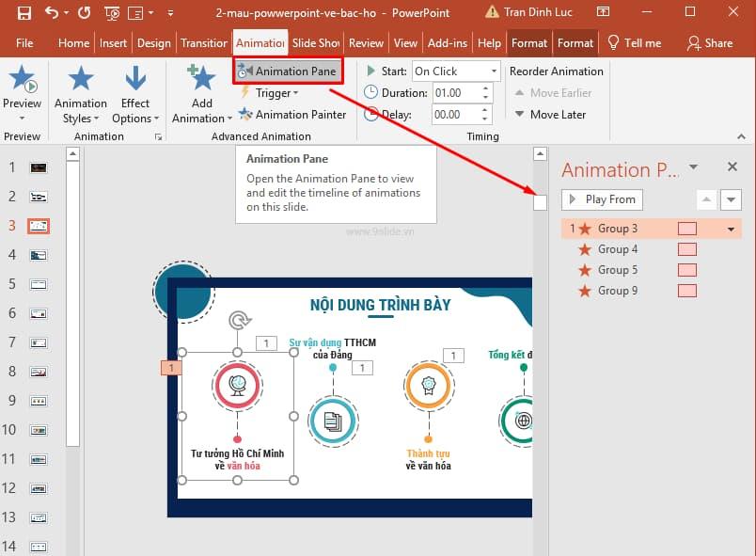
Task: Click Move Later under Reorder Animation
Action: (551, 114)
